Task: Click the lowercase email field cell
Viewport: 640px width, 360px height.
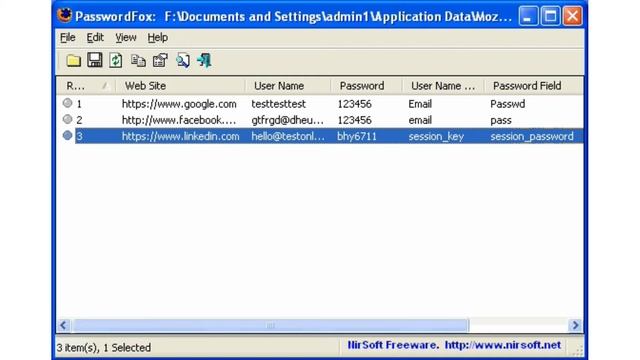Action: (420, 120)
